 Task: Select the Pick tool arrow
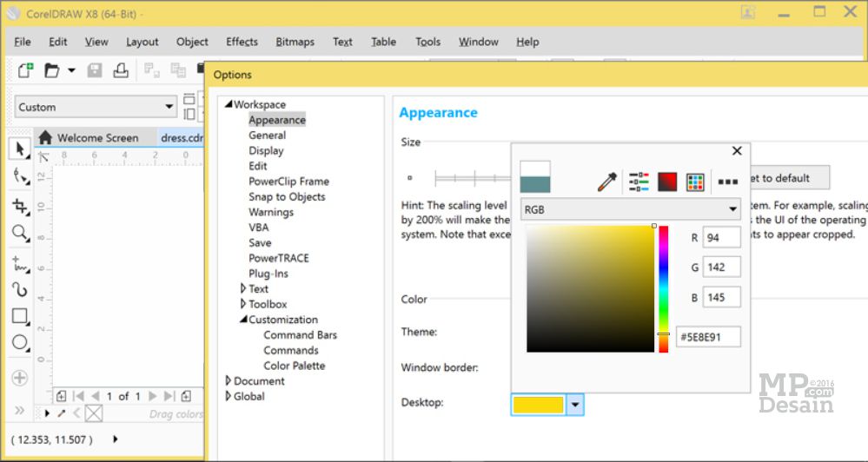20,148
